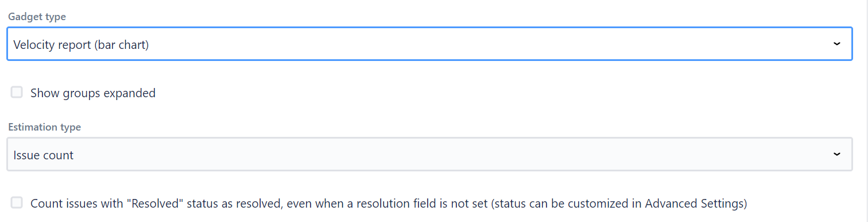Focus the gray Estimation type select field
Image resolution: width=868 pixels, height=222 pixels.
coord(429,155)
